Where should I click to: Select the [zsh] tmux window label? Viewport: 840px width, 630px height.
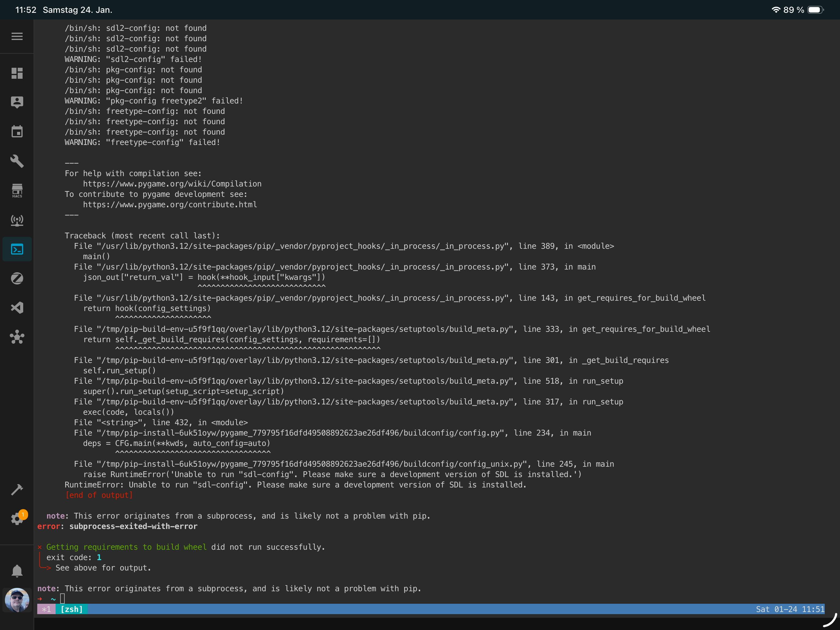click(x=71, y=609)
